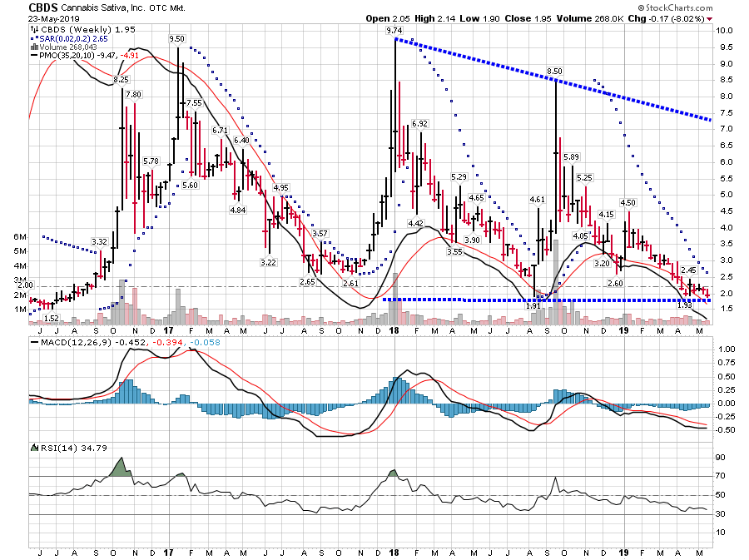This screenshot has height=560, width=749.
Task: Click the 19 year marker on time axis
Action: (625, 552)
